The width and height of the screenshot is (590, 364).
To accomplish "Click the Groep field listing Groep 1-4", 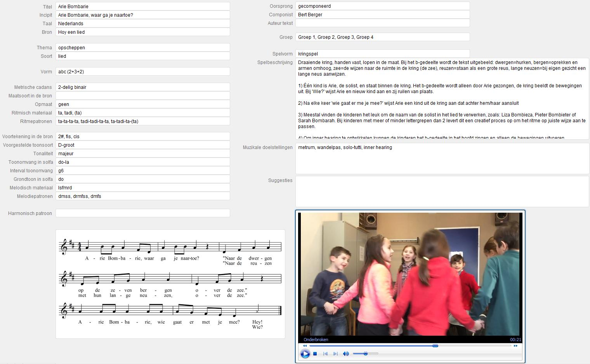I will [382, 37].
